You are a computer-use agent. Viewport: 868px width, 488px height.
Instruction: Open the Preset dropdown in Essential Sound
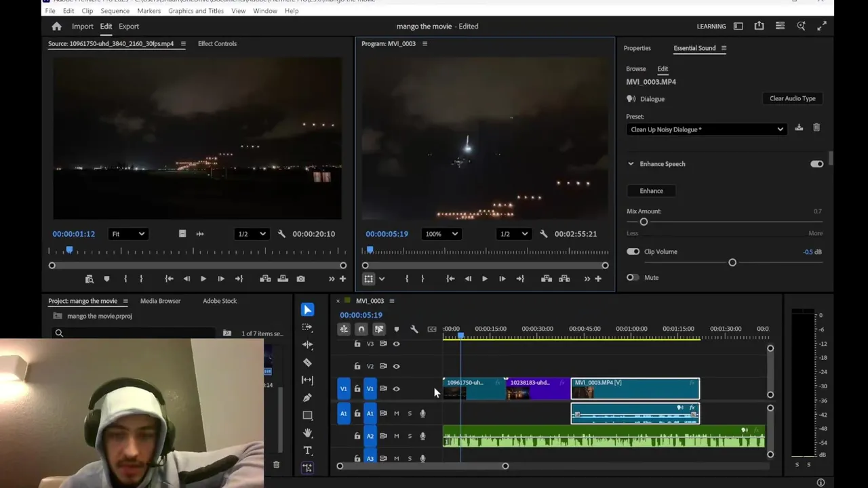click(x=706, y=129)
